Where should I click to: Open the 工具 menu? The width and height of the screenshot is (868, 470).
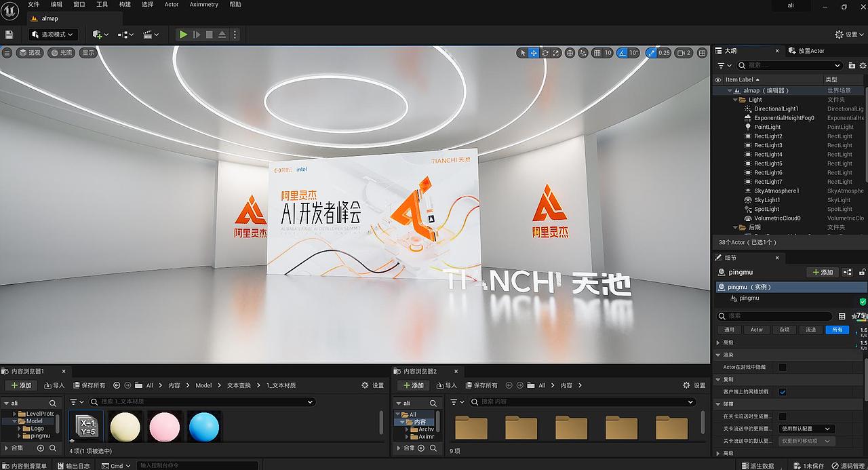[102, 4]
